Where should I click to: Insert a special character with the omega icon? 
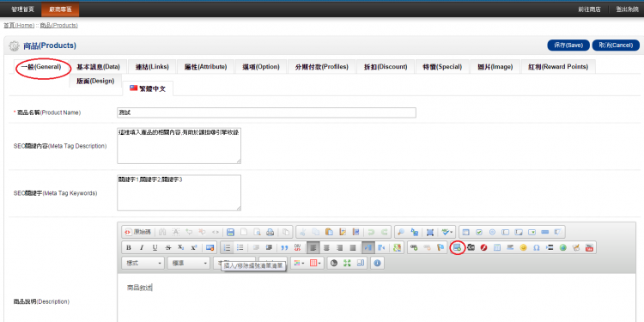tap(537, 247)
